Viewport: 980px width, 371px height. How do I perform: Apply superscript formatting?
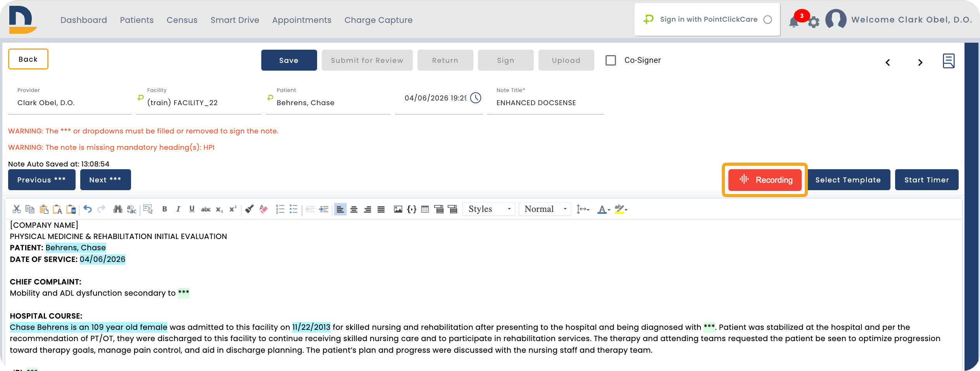coord(233,209)
